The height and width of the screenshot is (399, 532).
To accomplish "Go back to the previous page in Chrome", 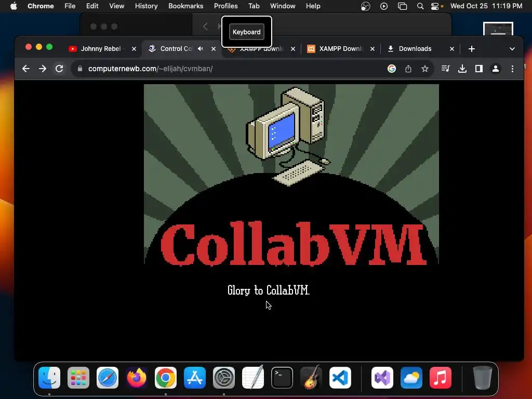I will [x=26, y=69].
